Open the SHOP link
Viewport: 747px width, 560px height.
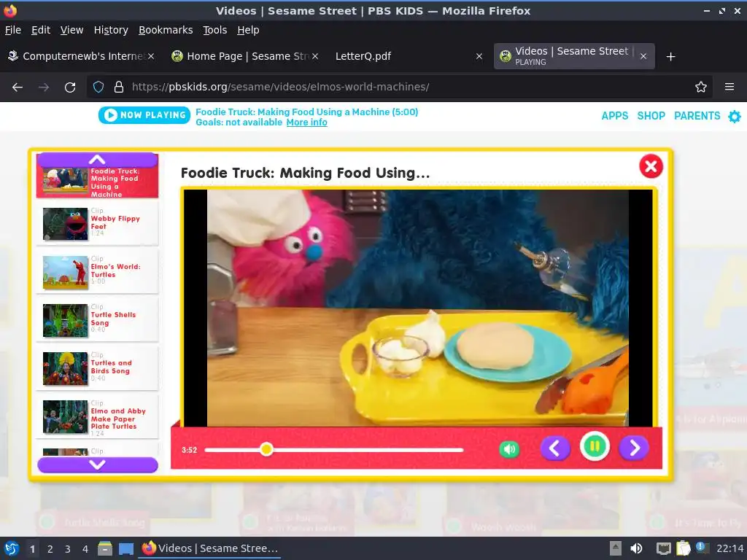(x=651, y=116)
